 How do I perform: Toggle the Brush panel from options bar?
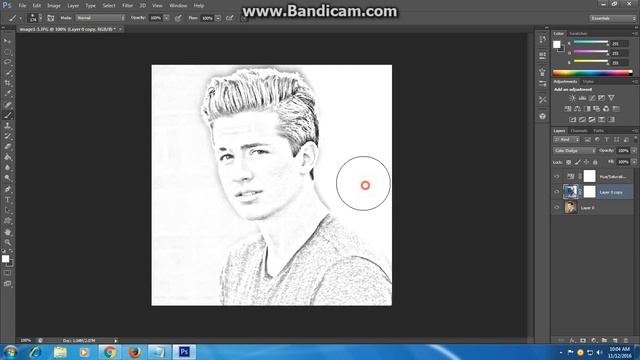[51, 18]
